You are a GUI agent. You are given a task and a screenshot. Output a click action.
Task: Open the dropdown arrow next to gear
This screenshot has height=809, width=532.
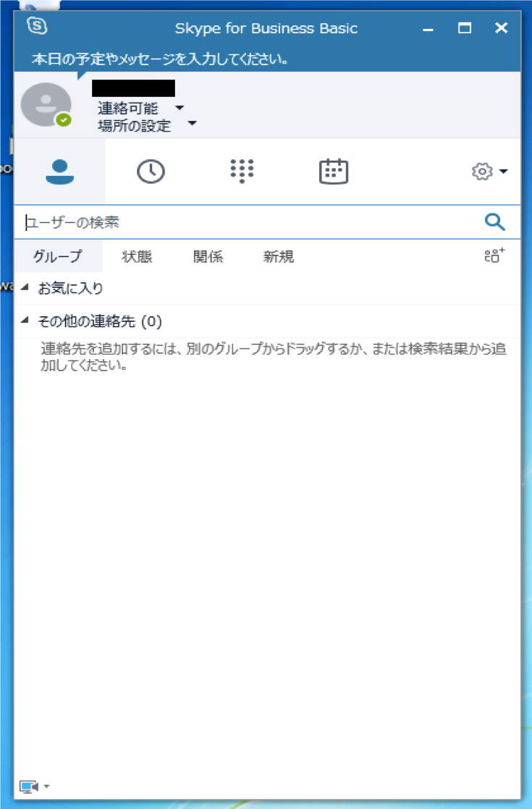[x=504, y=171]
